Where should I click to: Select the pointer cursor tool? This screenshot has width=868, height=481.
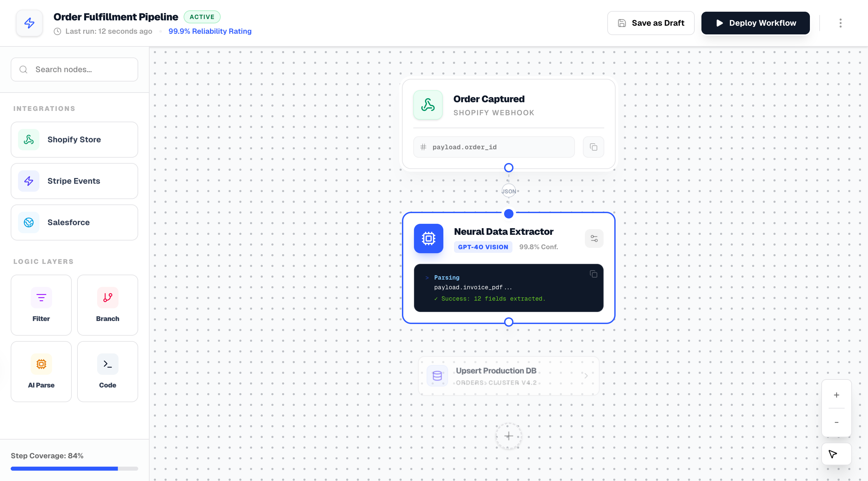(x=836, y=454)
